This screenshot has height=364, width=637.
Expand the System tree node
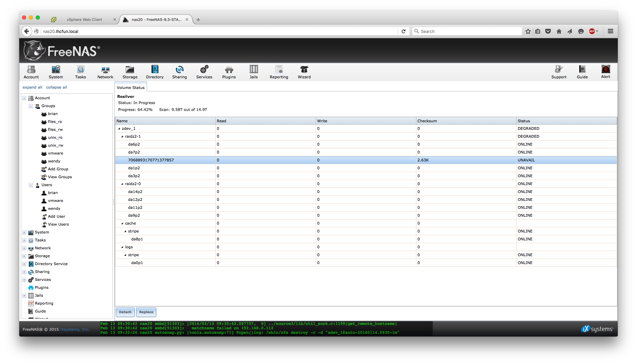pyautogui.click(x=24, y=232)
